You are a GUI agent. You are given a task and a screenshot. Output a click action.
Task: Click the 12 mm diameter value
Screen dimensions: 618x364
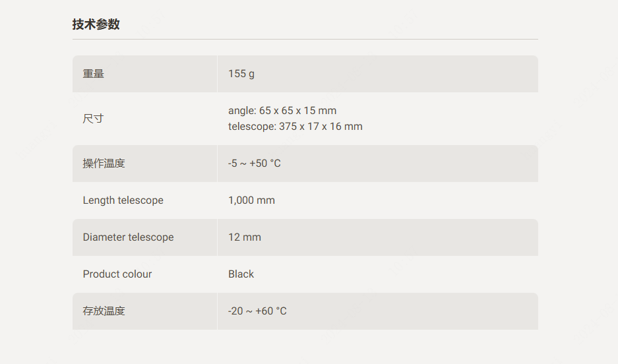245,237
